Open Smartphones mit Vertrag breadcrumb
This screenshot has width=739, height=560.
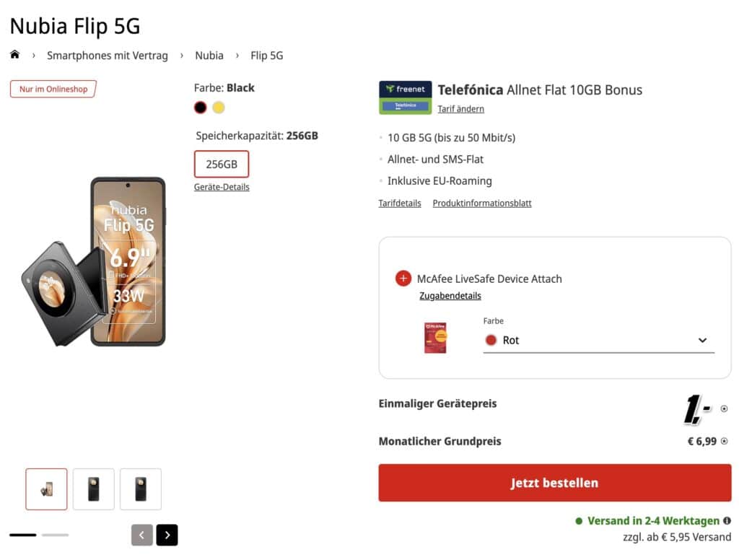tap(108, 56)
